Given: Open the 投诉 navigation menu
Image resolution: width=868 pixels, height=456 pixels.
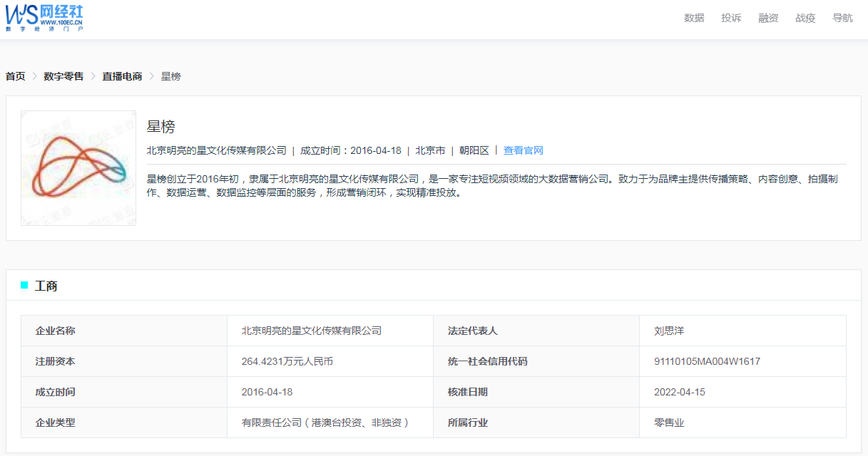Looking at the screenshot, I should (x=731, y=18).
